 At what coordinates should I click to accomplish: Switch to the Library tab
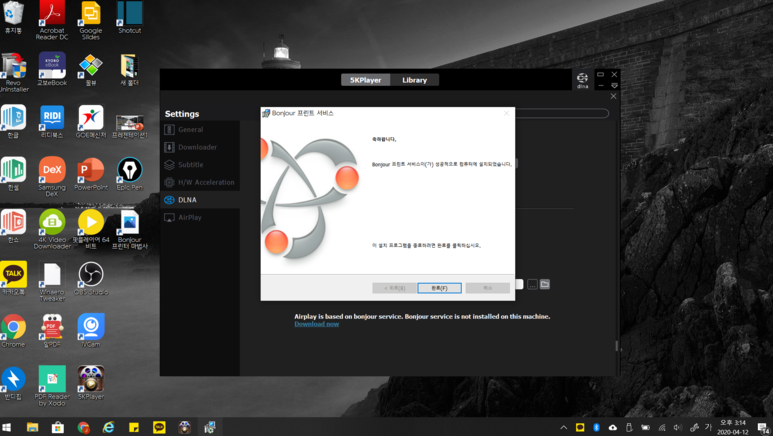point(414,80)
